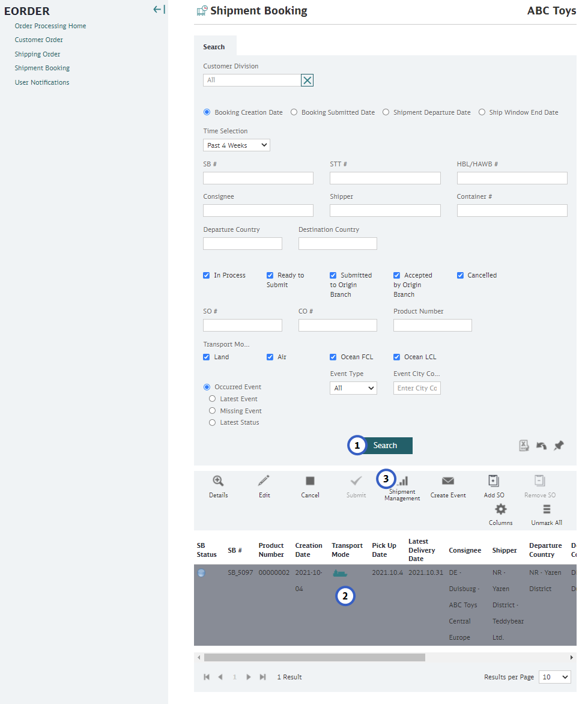The image size is (588, 704).
Task: Select the Booking Creation Date radio button
Action: [207, 112]
